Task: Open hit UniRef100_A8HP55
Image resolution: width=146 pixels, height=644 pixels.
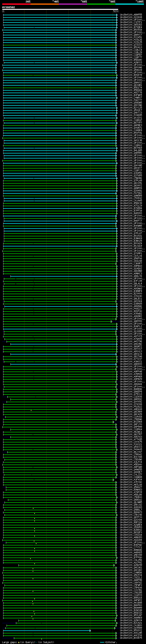Action: point(131,15)
